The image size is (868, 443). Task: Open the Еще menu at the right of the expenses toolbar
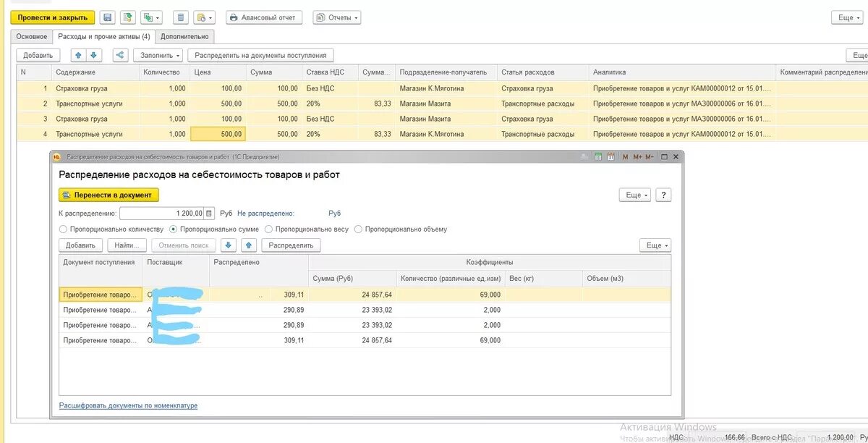coord(858,55)
